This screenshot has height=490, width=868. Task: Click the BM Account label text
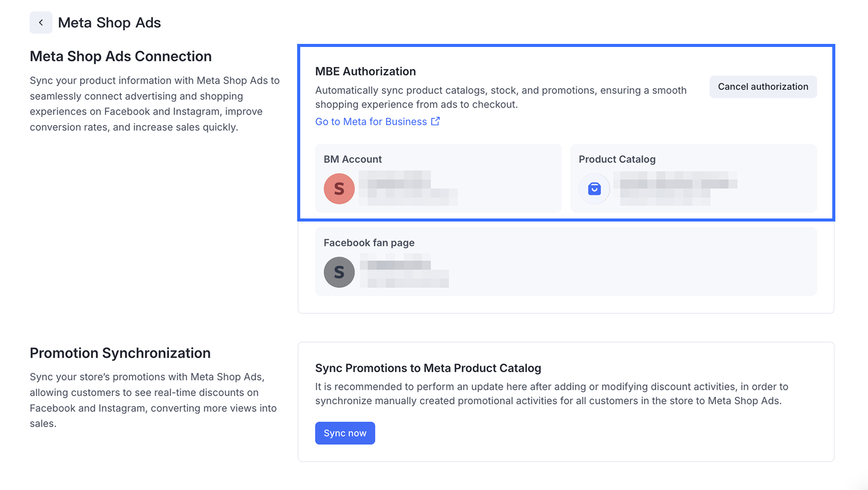[353, 159]
